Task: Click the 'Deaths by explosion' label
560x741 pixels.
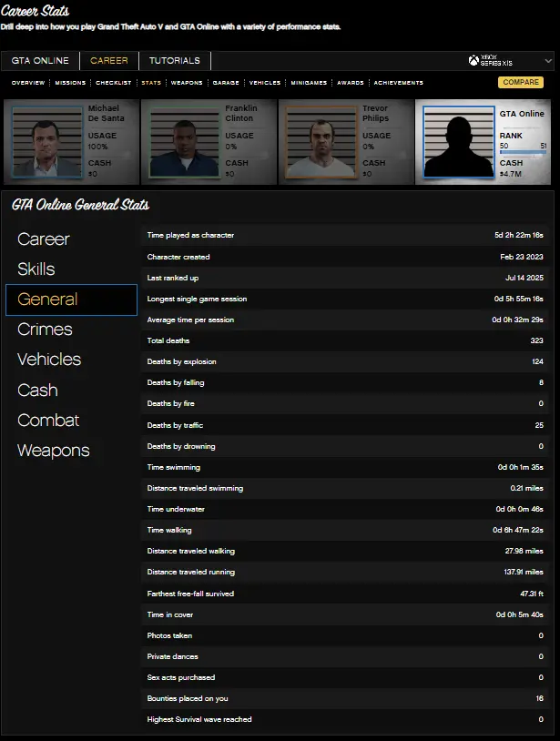Action: pos(181,361)
